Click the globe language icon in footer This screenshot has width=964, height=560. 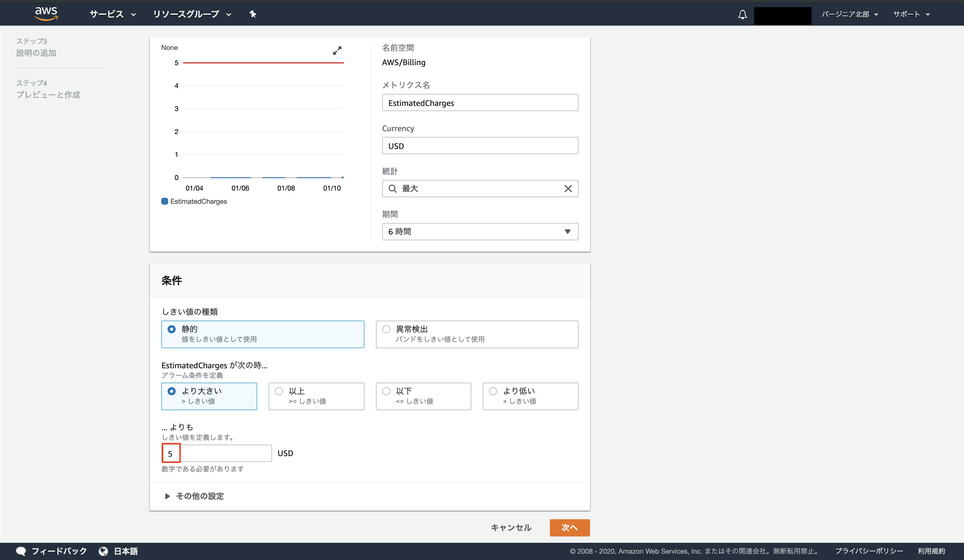pos(103,551)
